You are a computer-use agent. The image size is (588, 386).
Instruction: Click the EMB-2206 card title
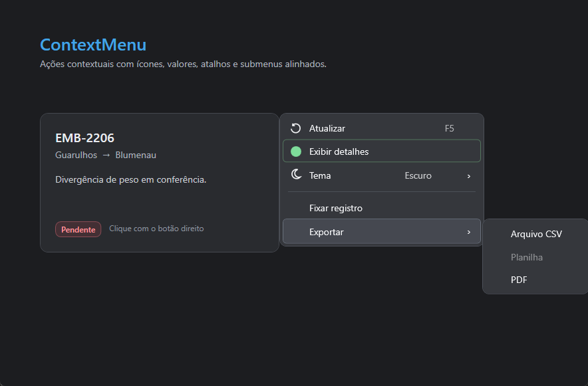pyautogui.click(x=84, y=138)
